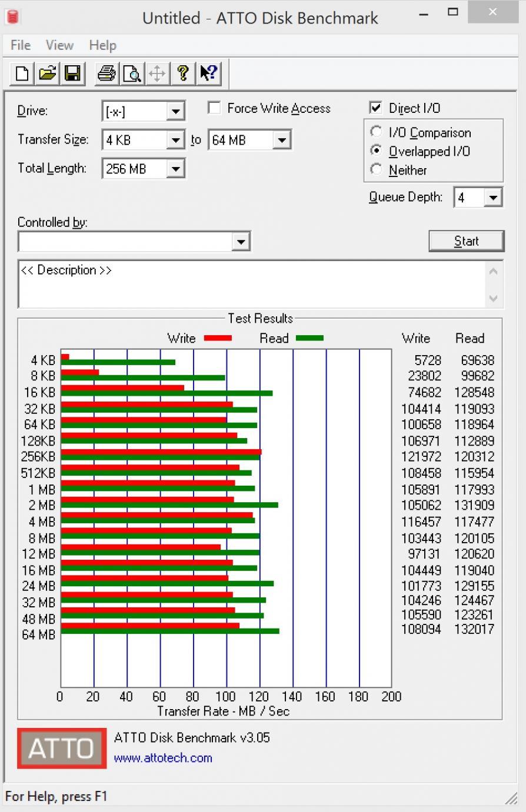
Task: Click the Open folder toolbar icon
Action: [x=47, y=73]
